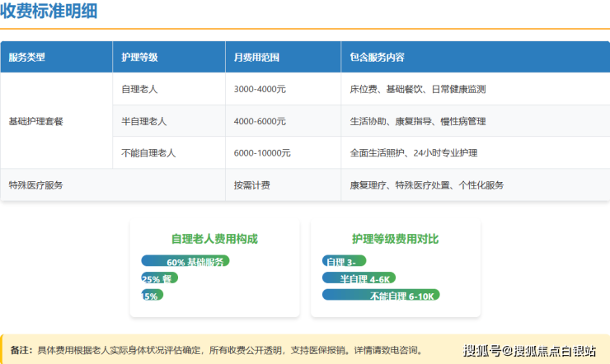Select the 半自理老人 care level cell

144,121
